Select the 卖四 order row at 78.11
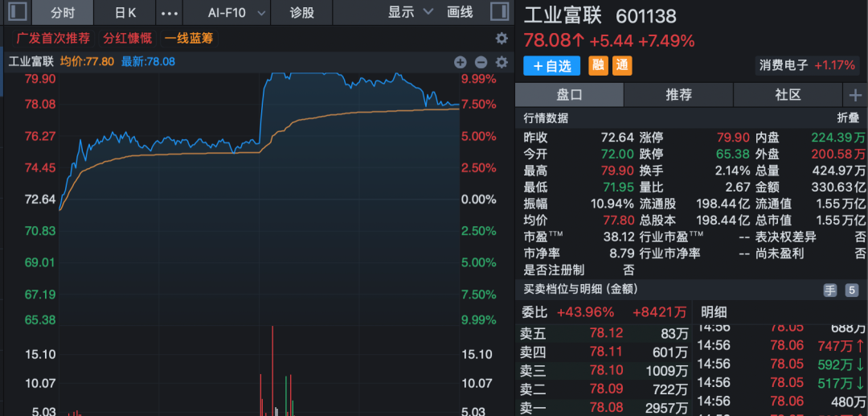The image size is (868, 416). [x=604, y=352]
